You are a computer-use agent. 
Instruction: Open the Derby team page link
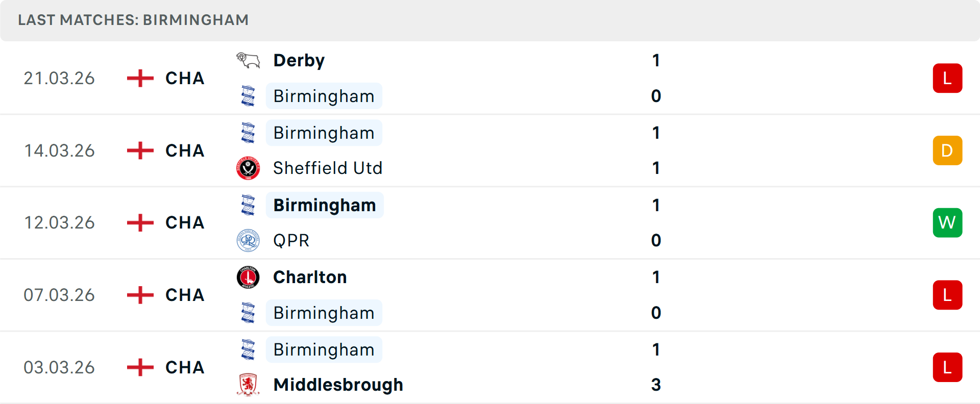click(x=299, y=60)
